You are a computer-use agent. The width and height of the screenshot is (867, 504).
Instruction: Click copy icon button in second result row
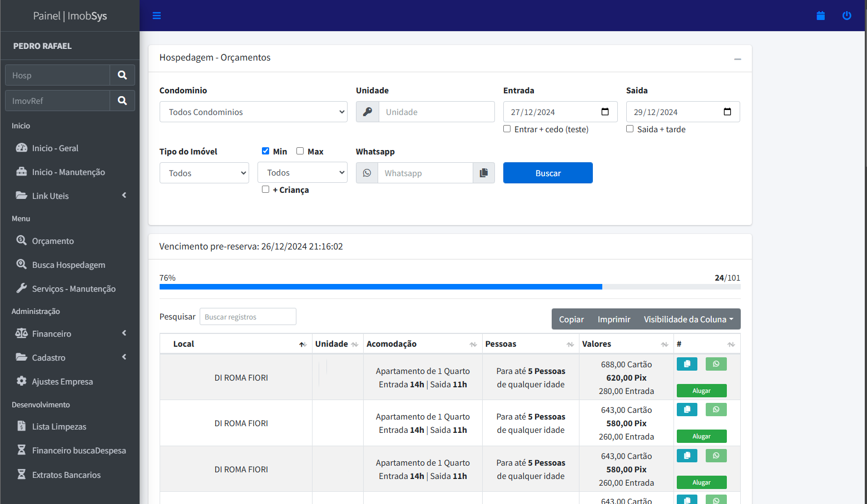tap(687, 410)
